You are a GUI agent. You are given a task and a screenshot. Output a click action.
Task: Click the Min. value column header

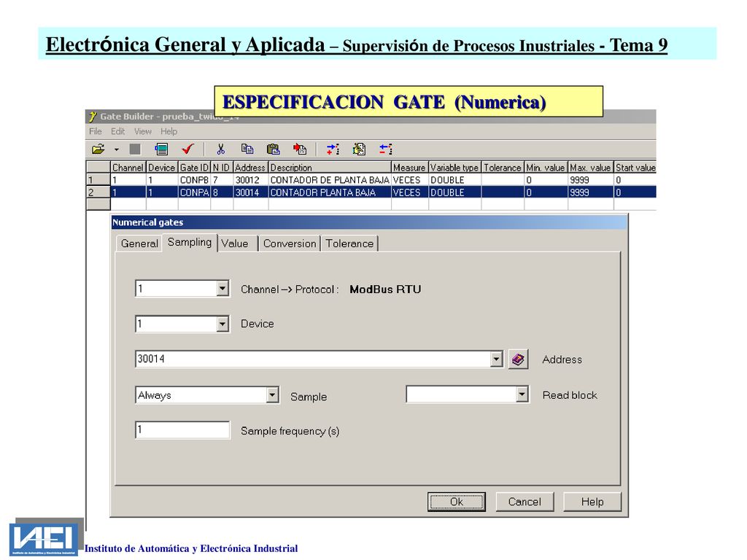point(546,168)
